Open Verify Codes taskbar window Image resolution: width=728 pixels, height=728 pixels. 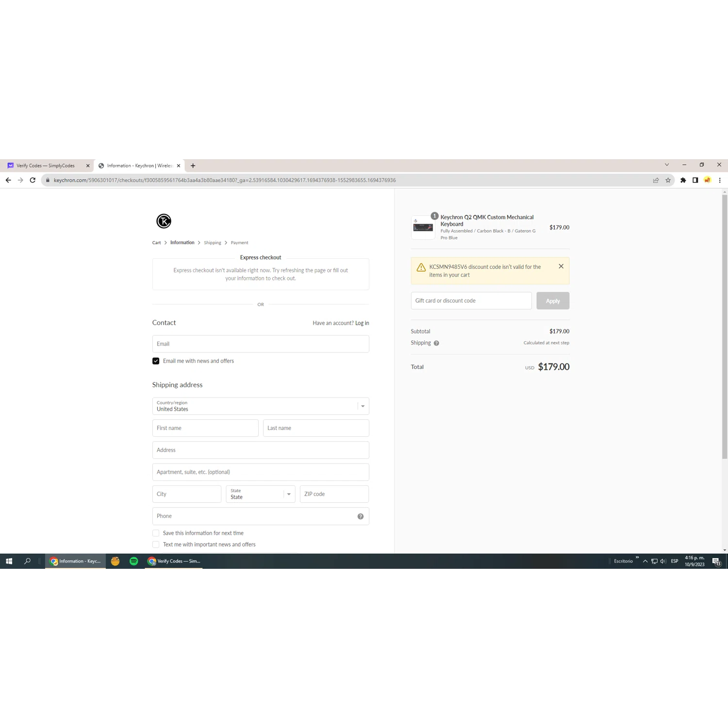coord(174,561)
